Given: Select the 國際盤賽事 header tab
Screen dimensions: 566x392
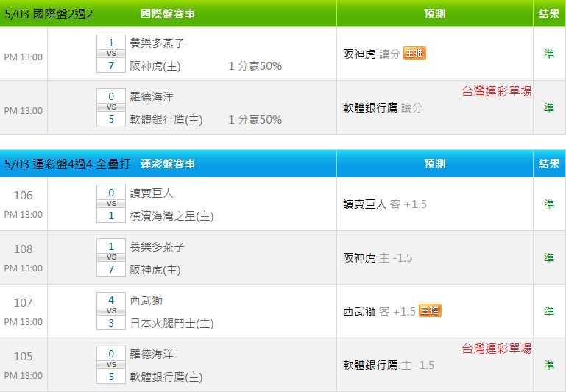Looking at the screenshot, I should point(168,14).
